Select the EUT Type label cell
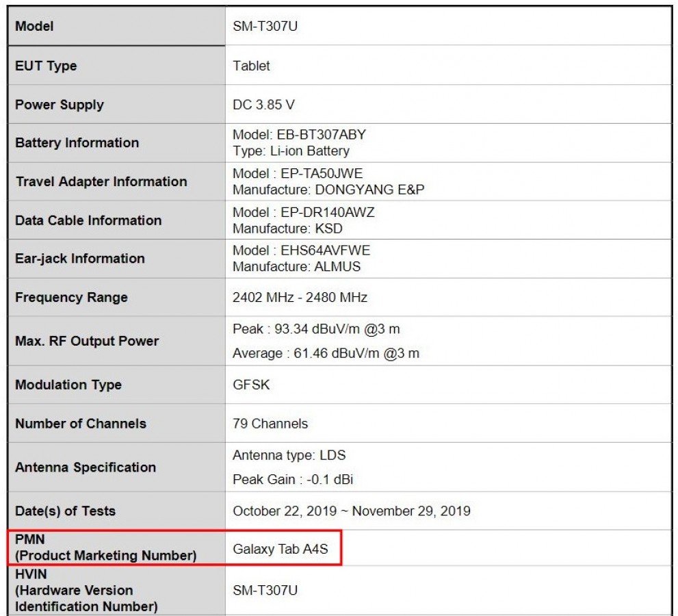Viewport: 678px width, 616px height. point(46,66)
